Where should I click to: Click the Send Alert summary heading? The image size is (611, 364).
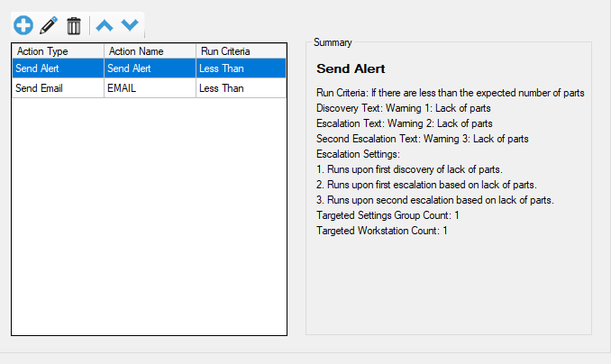[x=351, y=68]
